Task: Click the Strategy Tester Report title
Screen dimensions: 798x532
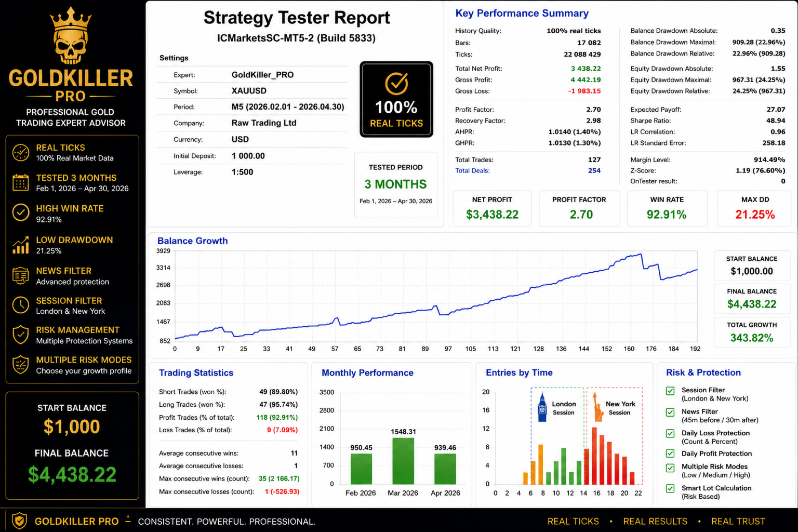Action: point(297,18)
